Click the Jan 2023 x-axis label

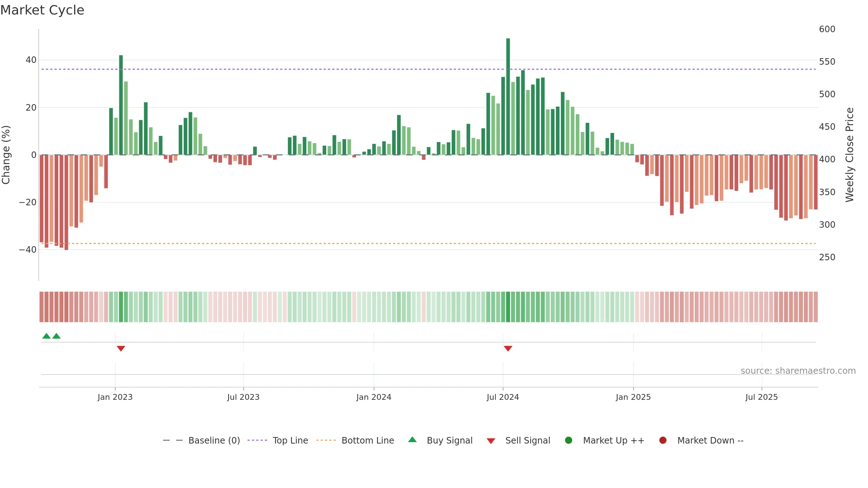115,397
